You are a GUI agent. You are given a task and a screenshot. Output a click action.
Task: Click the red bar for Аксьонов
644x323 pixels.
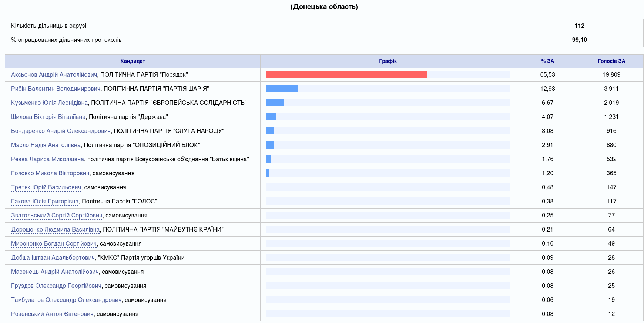(x=347, y=74)
